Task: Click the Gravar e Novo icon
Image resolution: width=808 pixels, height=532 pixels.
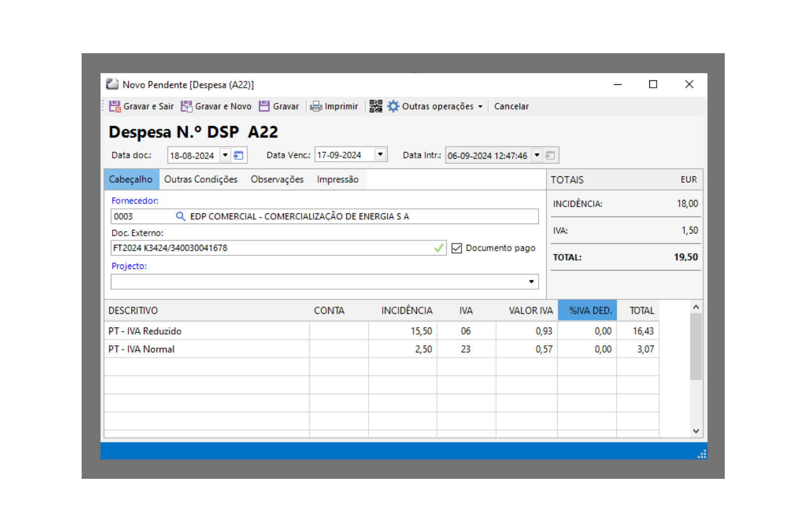Action: point(186,106)
